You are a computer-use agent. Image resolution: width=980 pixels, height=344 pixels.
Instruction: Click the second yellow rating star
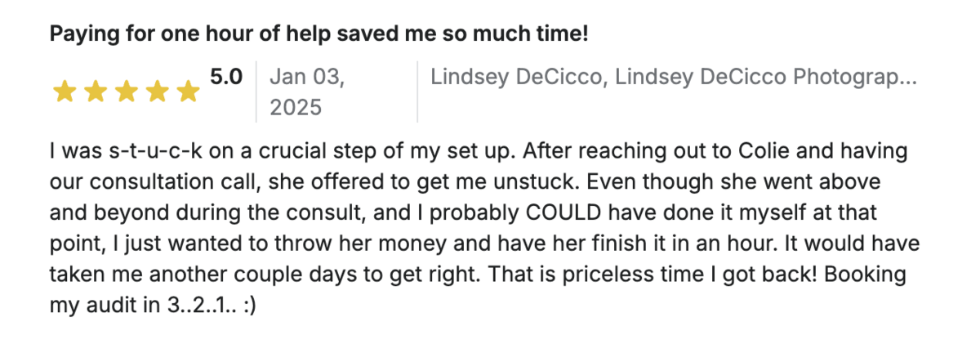[x=95, y=92]
